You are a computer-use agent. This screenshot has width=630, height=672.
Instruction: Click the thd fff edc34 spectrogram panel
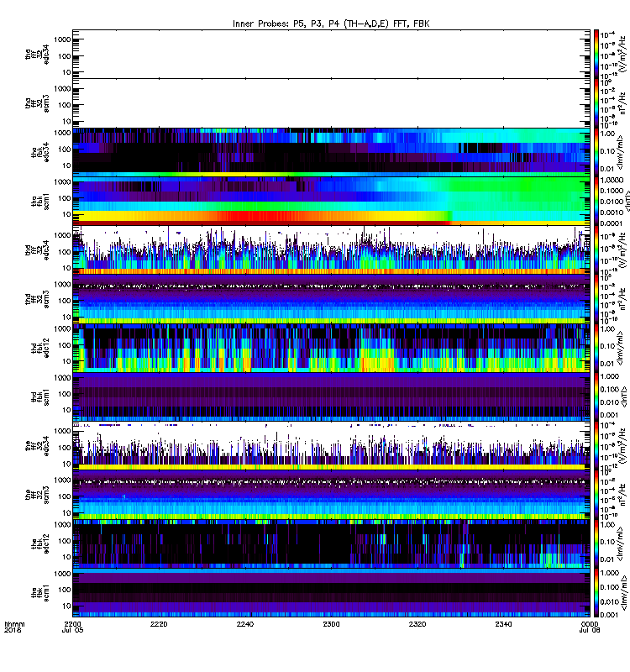tap(331, 250)
